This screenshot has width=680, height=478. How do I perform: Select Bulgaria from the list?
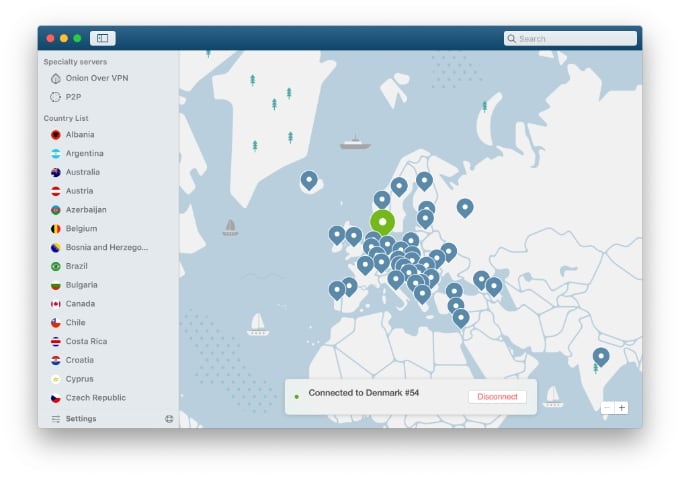[x=82, y=285]
